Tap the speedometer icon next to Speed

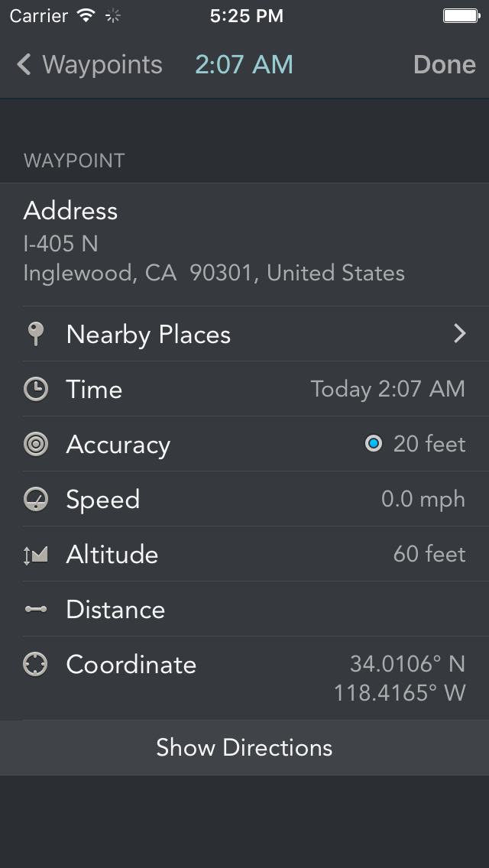click(35, 500)
